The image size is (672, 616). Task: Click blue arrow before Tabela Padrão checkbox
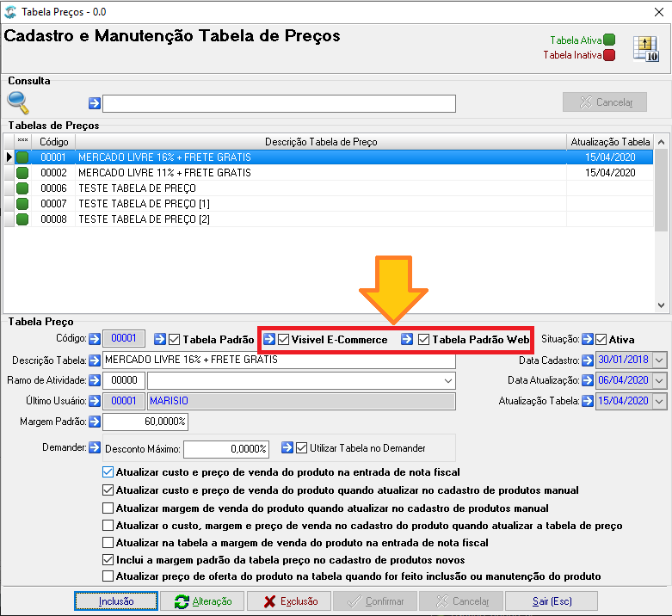pos(160,339)
